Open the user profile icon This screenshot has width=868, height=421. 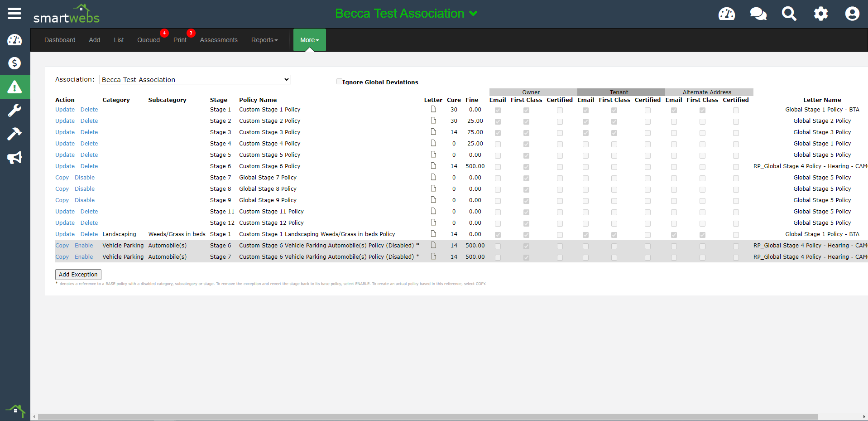(x=852, y=14)
